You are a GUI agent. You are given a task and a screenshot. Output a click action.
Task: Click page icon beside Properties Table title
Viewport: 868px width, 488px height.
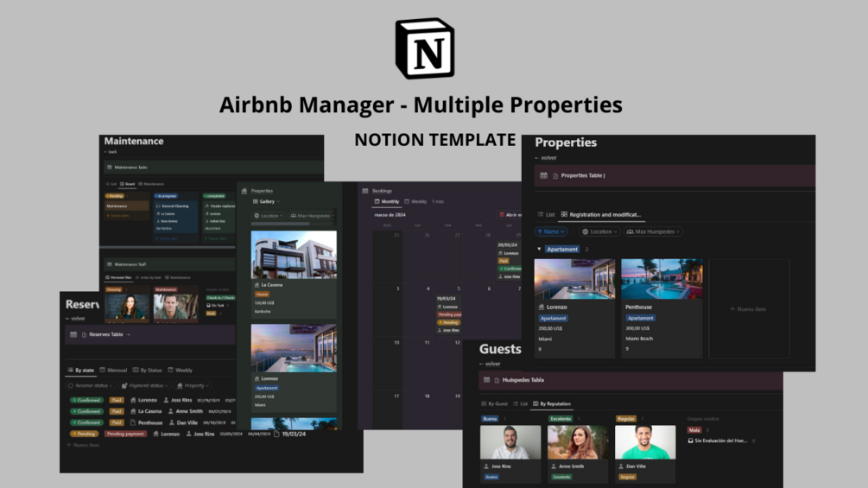click(555, 176)
